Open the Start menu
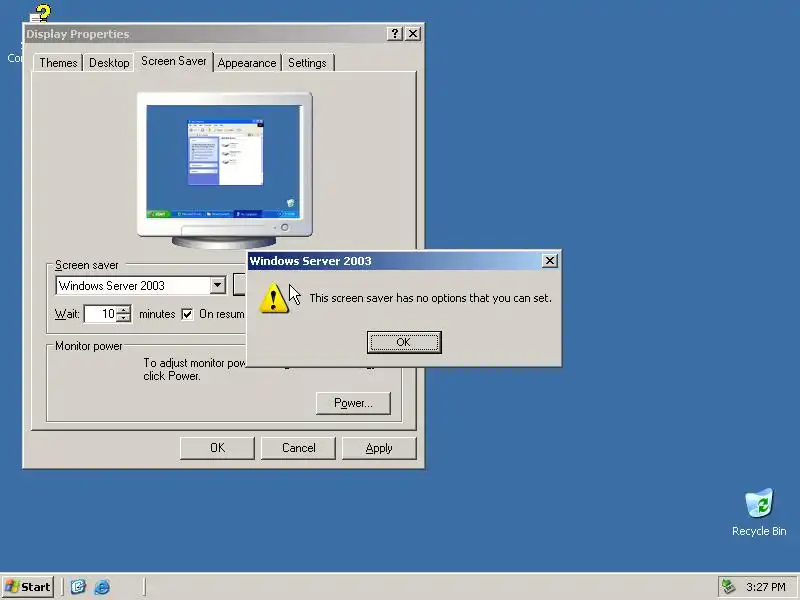This screenshot has height=600, width=800. click(28, 587)
